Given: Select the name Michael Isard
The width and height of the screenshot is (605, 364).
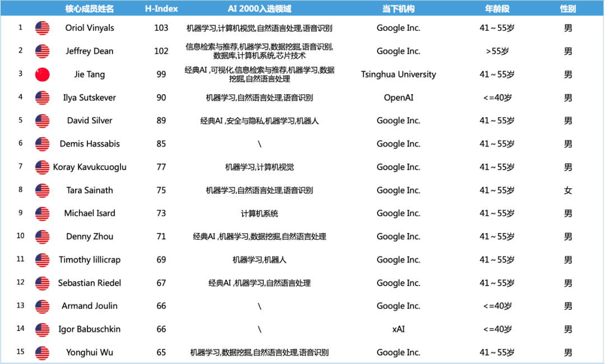Looking at the screenshot, I should tap(90, 213).
